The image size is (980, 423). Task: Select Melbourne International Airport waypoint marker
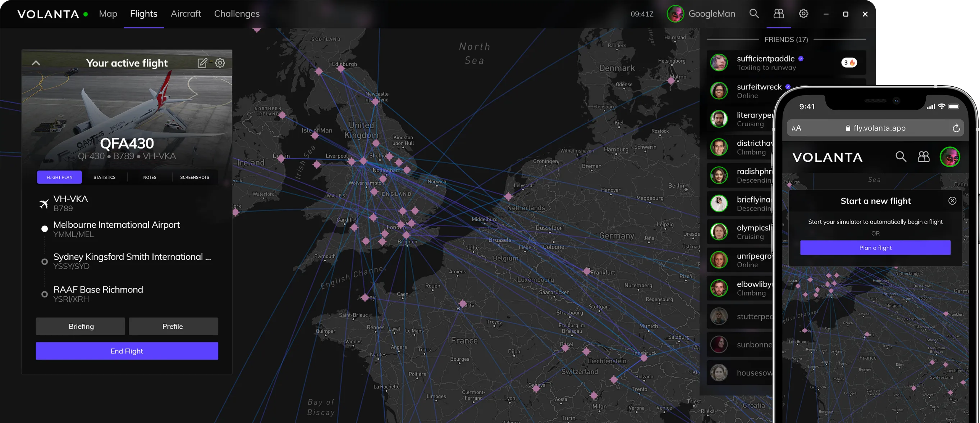point(45,229)
